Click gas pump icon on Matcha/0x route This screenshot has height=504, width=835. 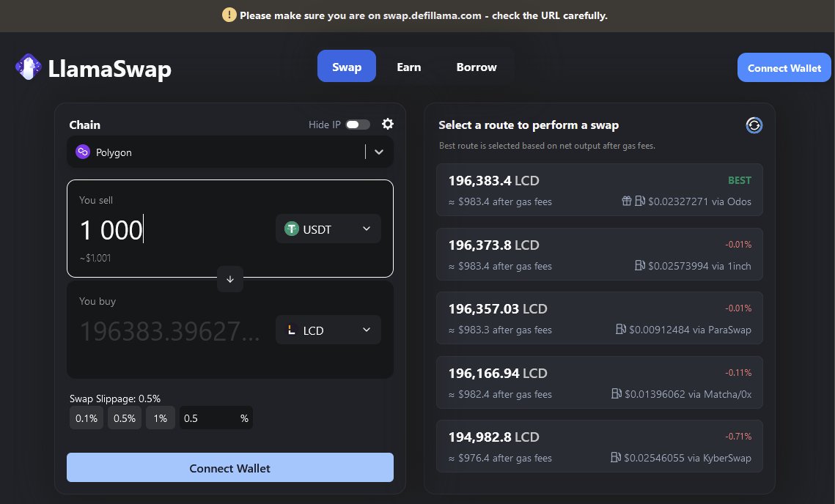pos(616,393)
